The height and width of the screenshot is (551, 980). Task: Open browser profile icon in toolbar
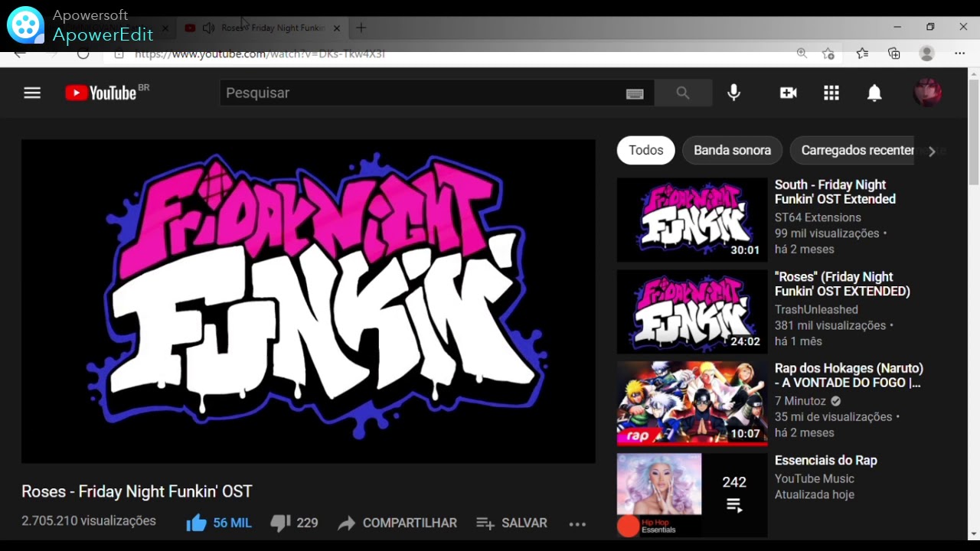pos(927,54)
